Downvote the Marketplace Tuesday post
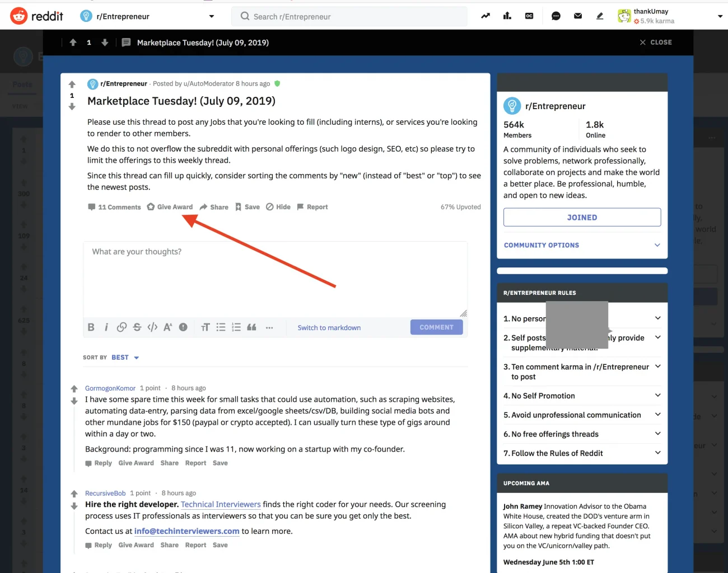Image resolution: width=728 pixels, height=573 pixels. click(72, 106)
